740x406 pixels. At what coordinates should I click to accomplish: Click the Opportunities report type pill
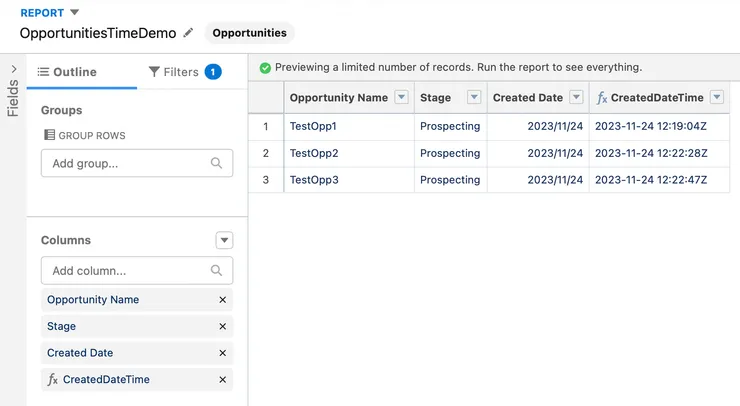pos(250,33)
